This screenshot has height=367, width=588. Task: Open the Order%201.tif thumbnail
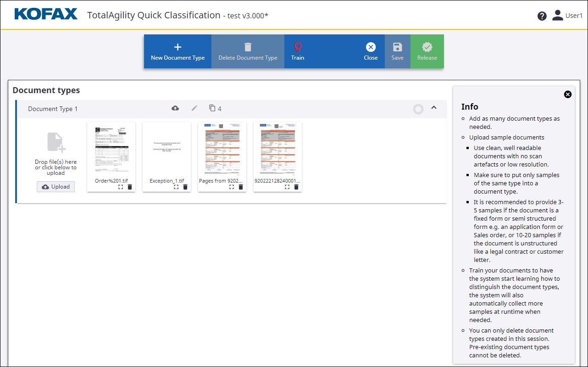[x=111, y=148]
